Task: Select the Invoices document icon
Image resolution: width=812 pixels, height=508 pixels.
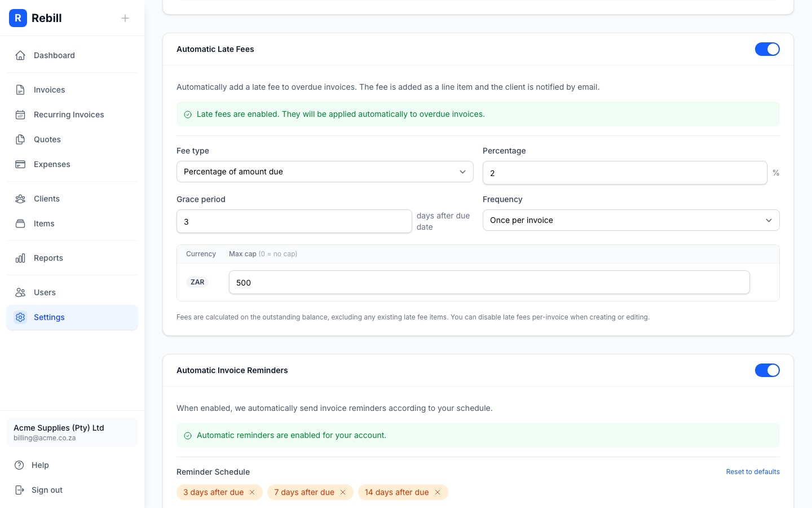Action: (20, 90)
